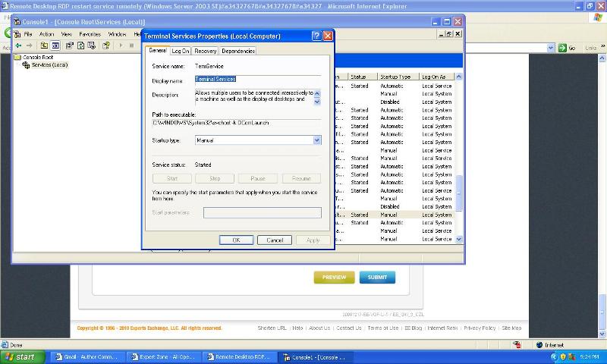This screenshot has width=607, height=364.
Task: Select the General tab
Action: coord(158,50)
